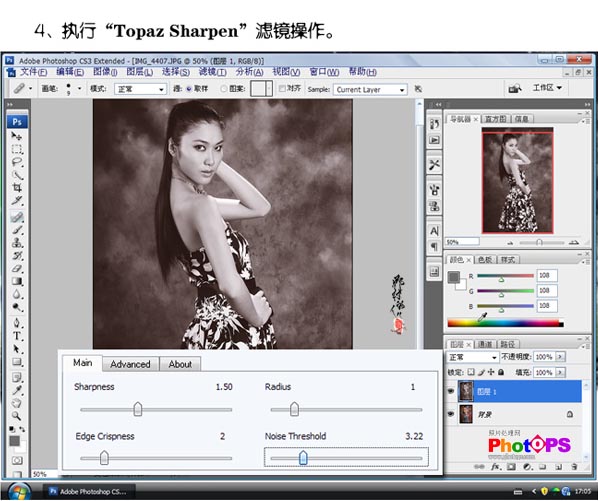Select the Zoom tool

(x=16, y=416)
